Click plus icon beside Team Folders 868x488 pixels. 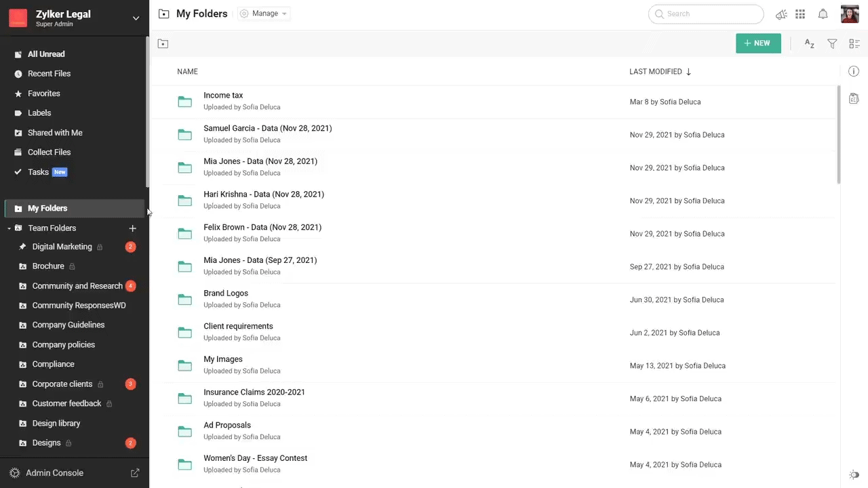pos(132,228)
